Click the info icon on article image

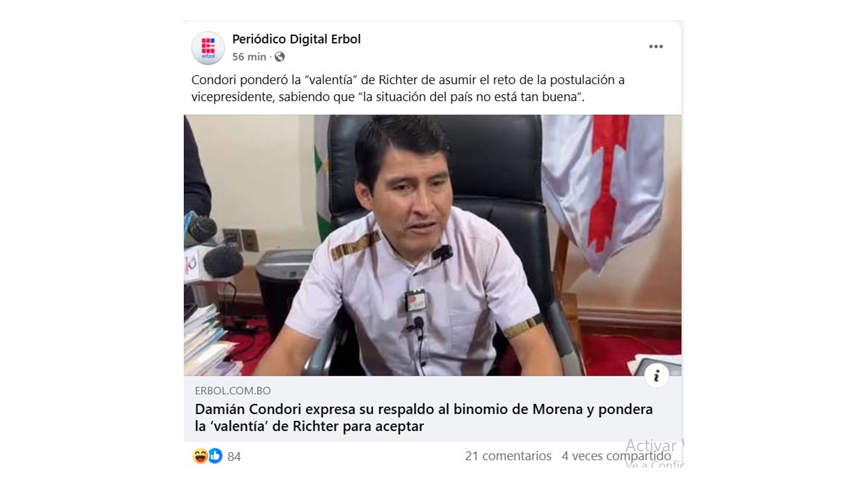(656, 375)
